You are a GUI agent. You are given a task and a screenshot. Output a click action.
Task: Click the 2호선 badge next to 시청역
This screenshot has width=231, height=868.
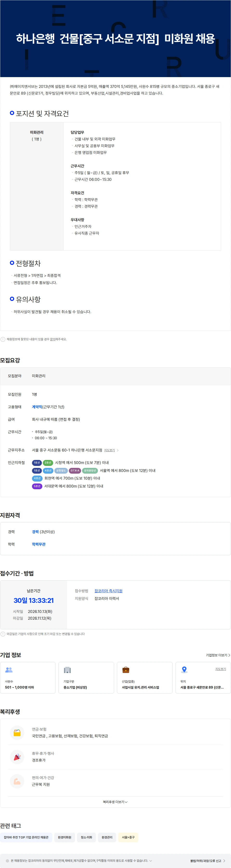coord(48,463)
